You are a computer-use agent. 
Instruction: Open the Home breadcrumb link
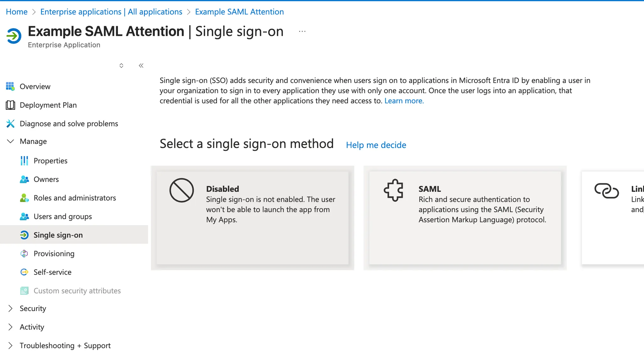(x=16, y=12)
